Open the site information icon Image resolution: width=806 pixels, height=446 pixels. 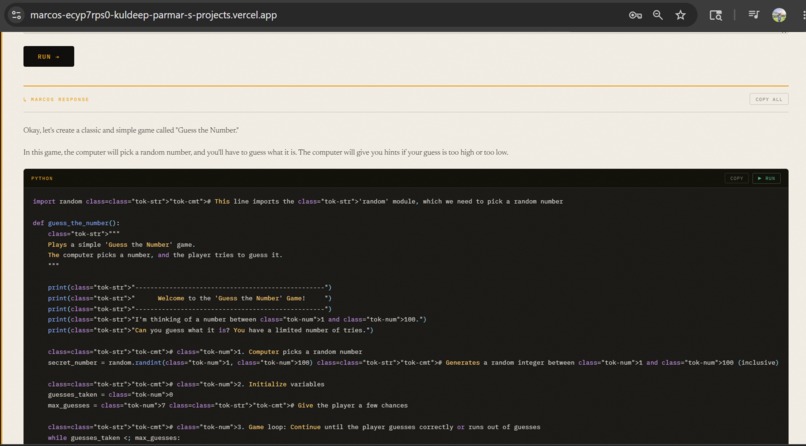(x=16, y=15)
